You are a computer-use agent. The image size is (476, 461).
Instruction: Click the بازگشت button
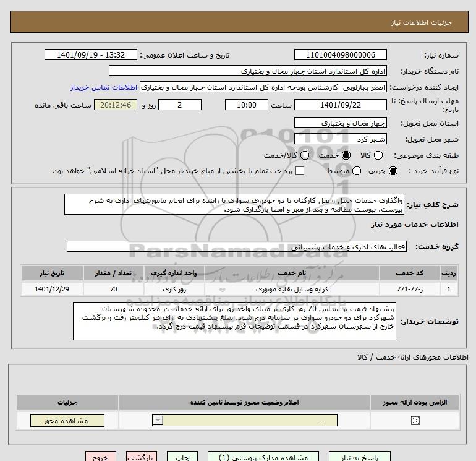coord(142,457)
